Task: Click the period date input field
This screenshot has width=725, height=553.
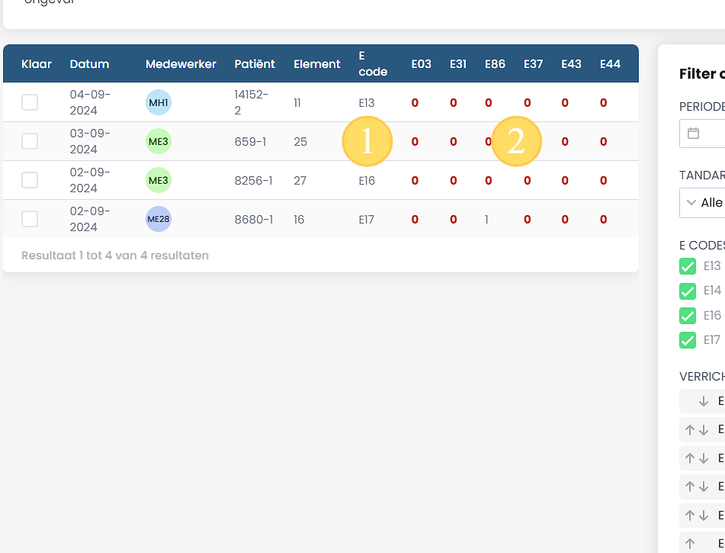Action: point(702,133)
